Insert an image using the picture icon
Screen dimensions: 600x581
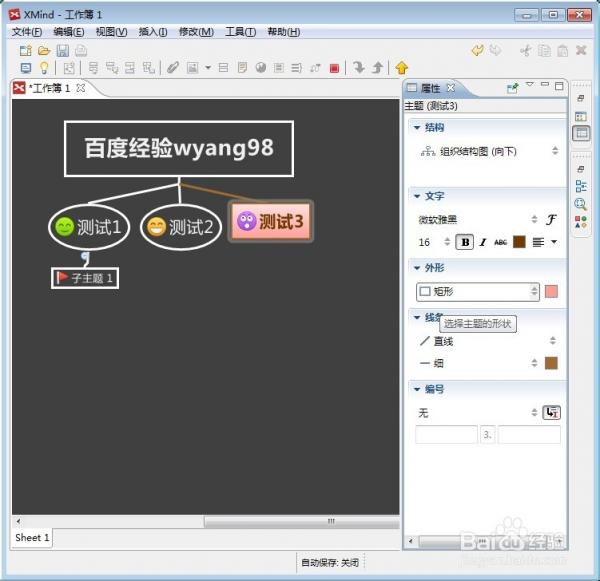(192, 68)
